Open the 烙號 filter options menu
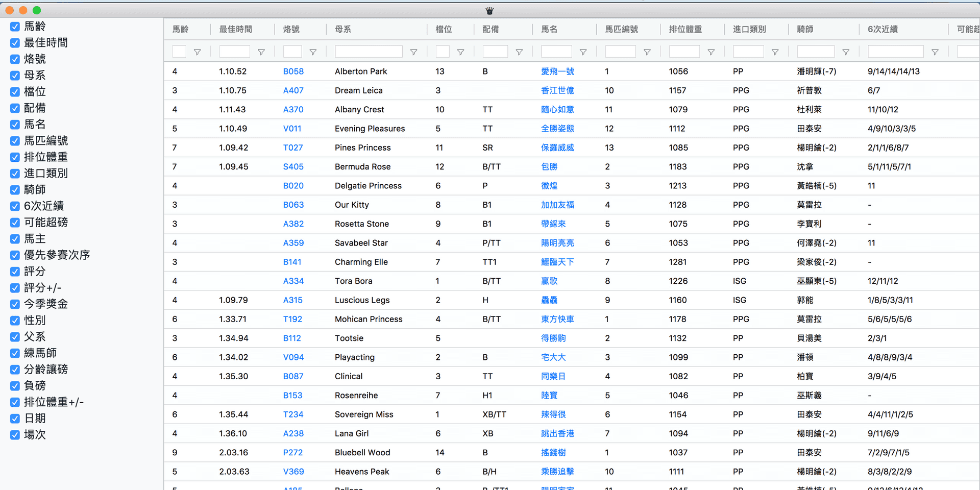Viewport: 980px width, 490px height. click(313, 52)
